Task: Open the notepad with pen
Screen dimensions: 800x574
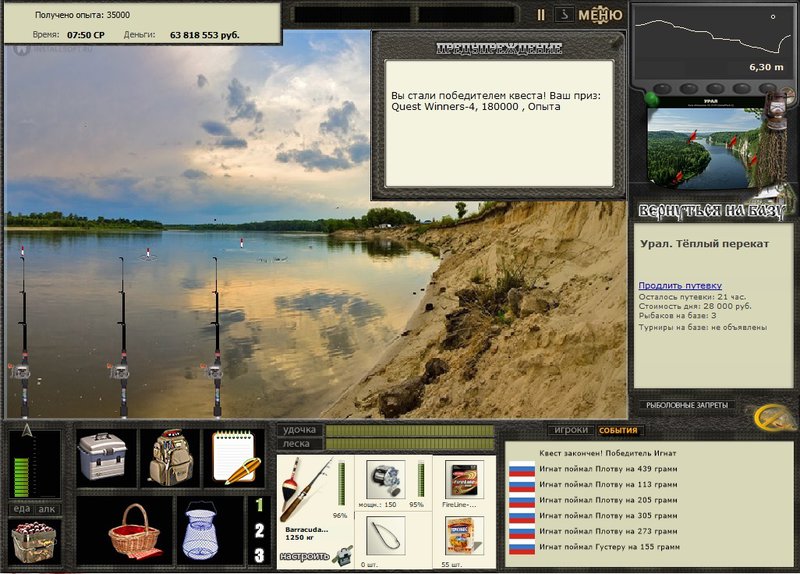Action: click(236, 458)
